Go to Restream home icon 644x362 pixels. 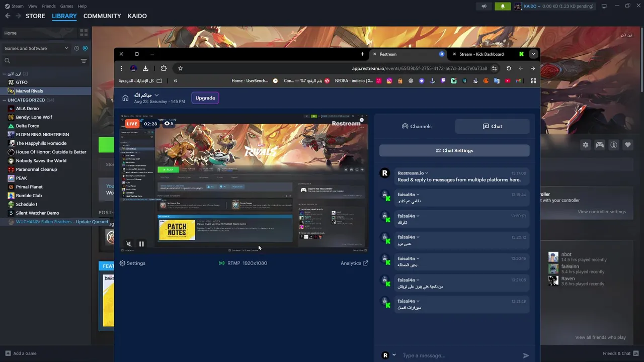click(125, 98)
